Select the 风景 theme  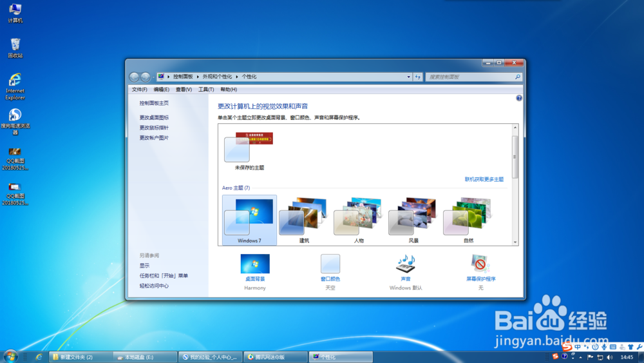tap(413, 220)
